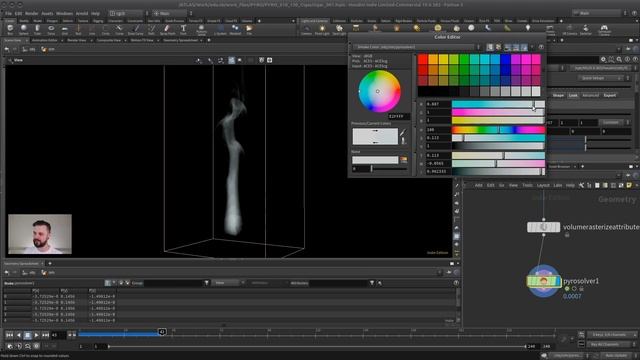Viewport: 640px width, 360px height.
Task: Select the Sphere shelf tool
Action: [24, 29]
